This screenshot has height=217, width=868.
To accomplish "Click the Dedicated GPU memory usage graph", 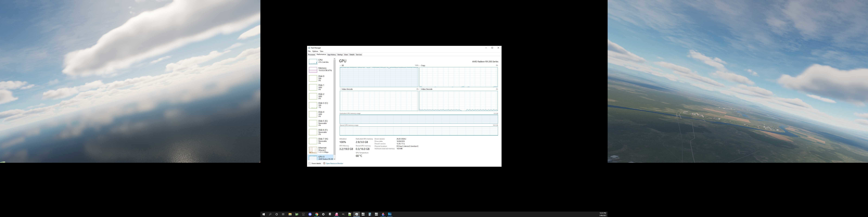I will (419, 119).
